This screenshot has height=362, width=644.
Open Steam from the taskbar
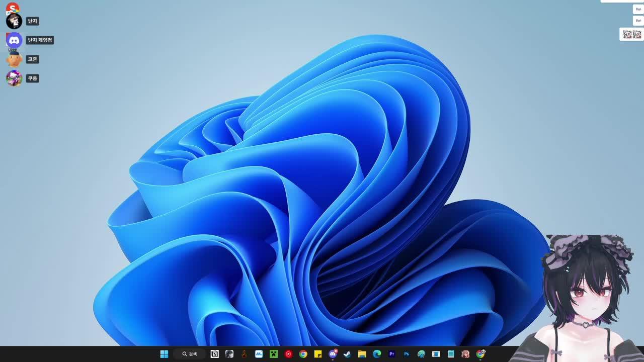pyautogui.click(x=347, y=354)
